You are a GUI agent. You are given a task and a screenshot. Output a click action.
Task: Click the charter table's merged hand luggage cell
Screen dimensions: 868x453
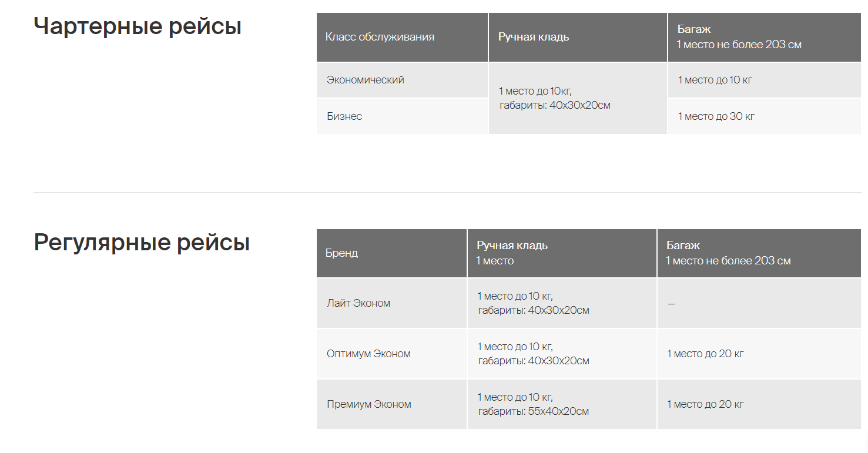click(x=555, y=98)
